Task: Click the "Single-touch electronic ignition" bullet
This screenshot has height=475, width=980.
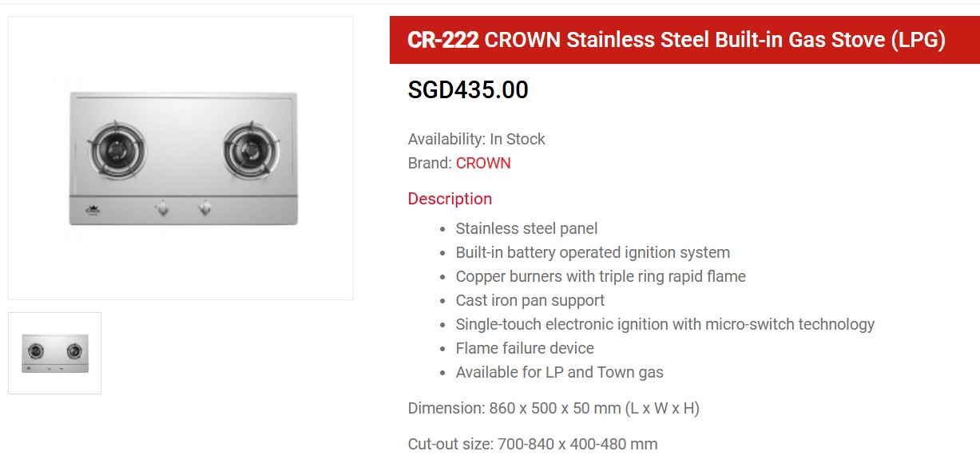Action: tap(665, 324)
